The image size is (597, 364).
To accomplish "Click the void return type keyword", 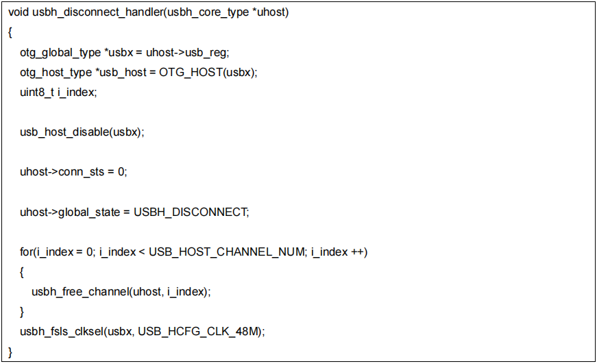I will pyautogui.click(x=19, y=14).
